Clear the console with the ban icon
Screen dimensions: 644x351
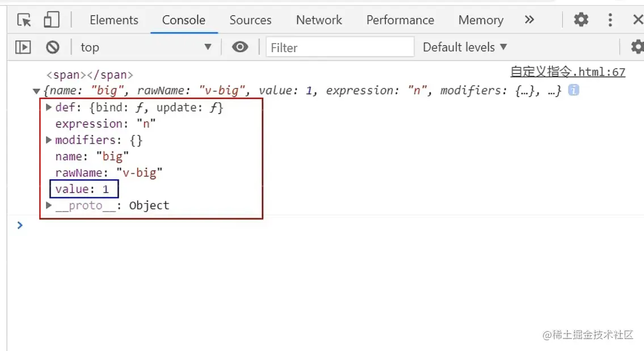tap(53, 47)
